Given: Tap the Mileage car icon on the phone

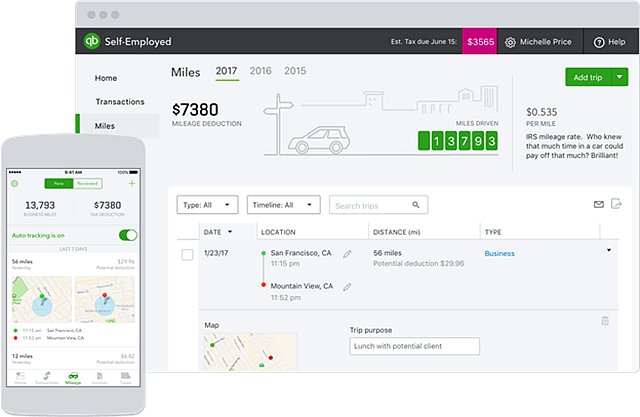Looking at the screenshot, I should coord(73,377).
